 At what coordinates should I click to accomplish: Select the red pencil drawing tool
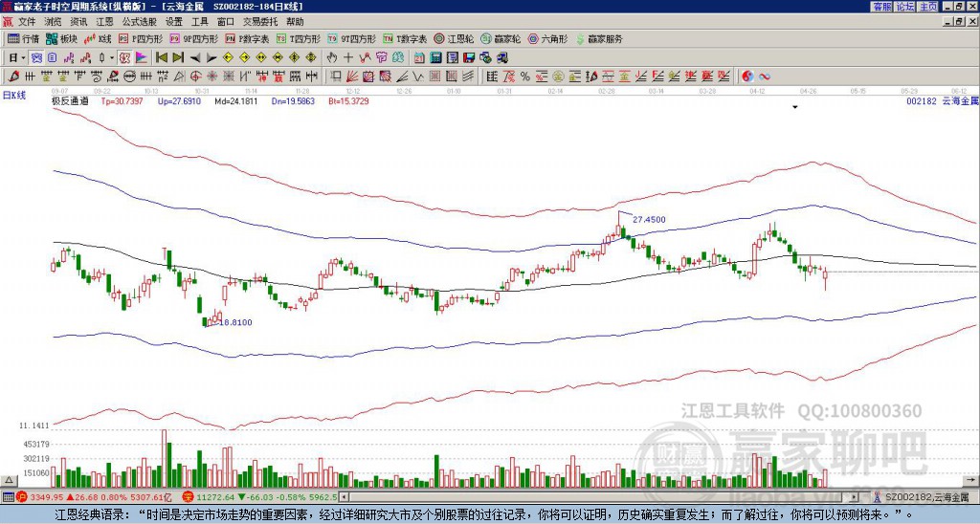(x=12, y=76)
